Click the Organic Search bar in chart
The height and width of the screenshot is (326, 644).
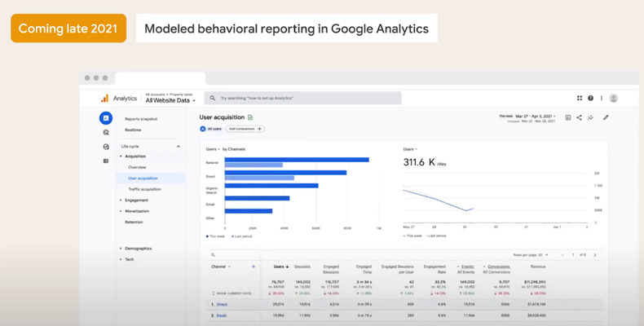(271, 186)
